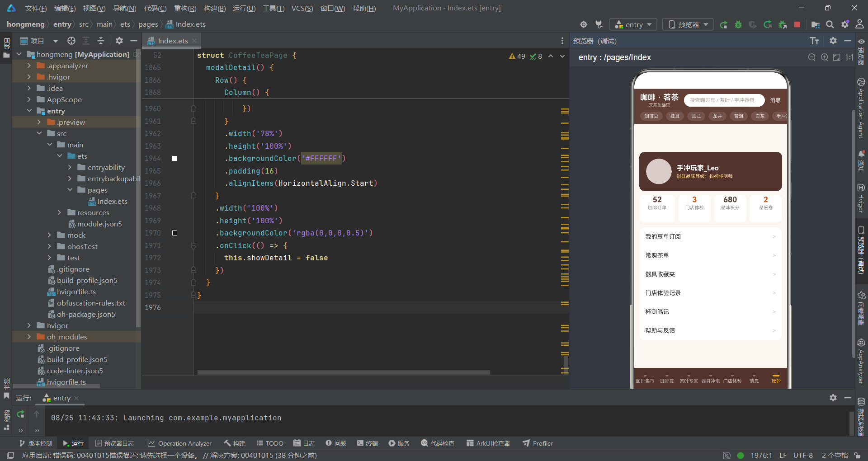Open the 终端 tool window tab
Viewport: 868px width, 461px height.
pos(367,443)
